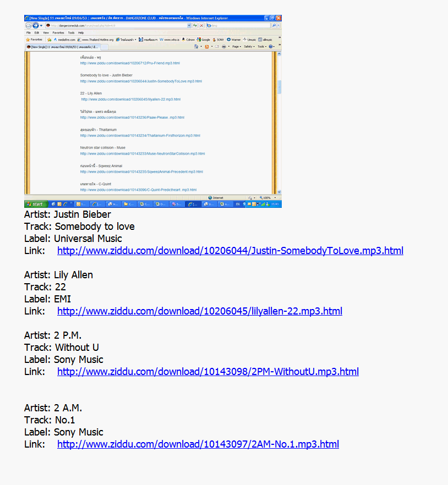Click the IE Forward arrow button
This screenshot has width=448, height=485.
click(36, 26)
